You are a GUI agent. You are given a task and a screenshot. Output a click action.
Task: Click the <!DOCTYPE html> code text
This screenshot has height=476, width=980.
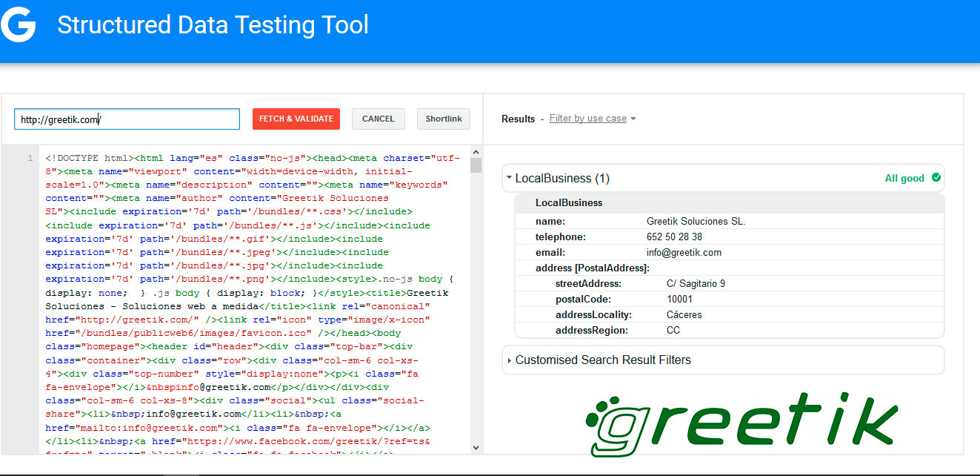[89, 158]
